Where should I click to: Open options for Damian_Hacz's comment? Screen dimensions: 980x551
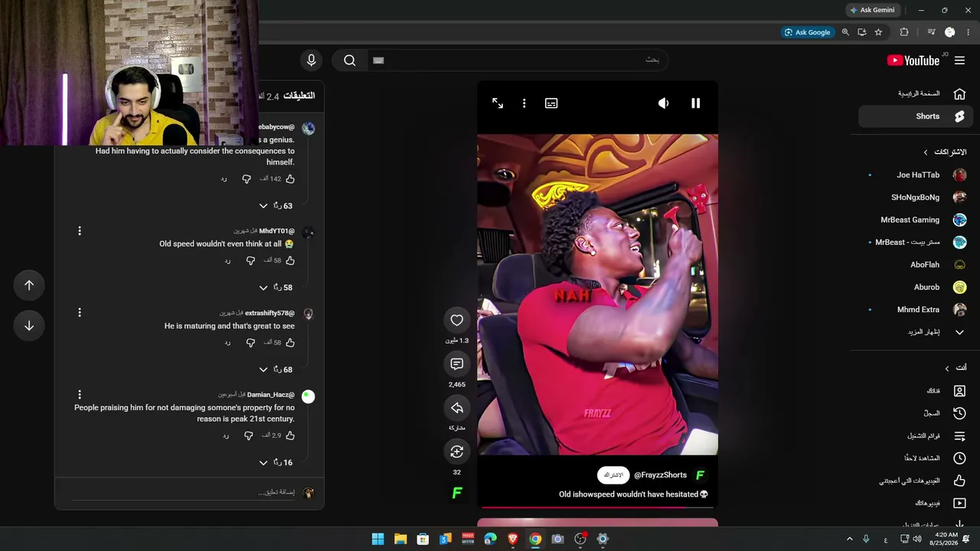80,395
